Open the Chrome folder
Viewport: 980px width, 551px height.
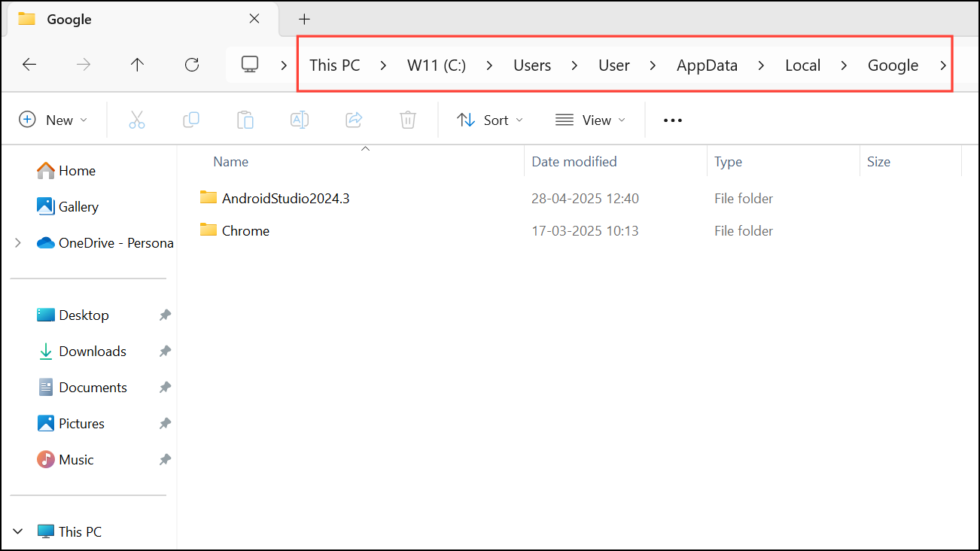point(245,230)
